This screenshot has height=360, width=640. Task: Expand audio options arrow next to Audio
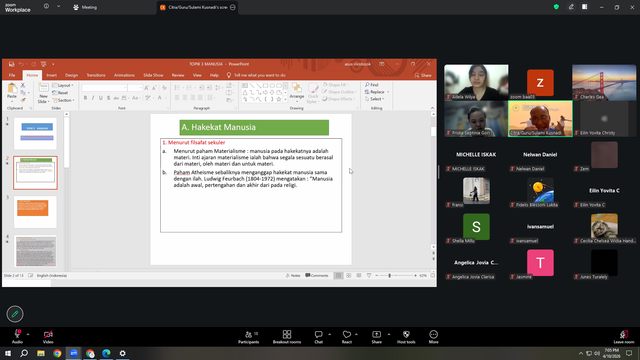[x=28, y=334]
